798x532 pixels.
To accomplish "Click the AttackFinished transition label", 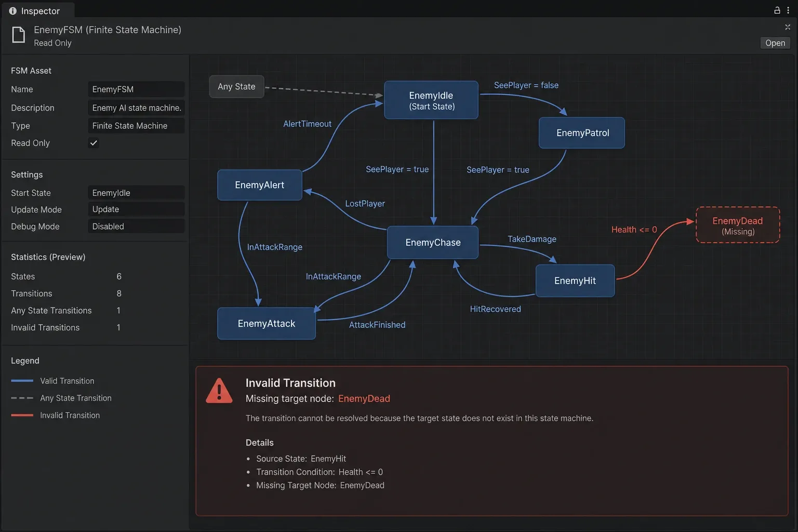I will (377, 325).
